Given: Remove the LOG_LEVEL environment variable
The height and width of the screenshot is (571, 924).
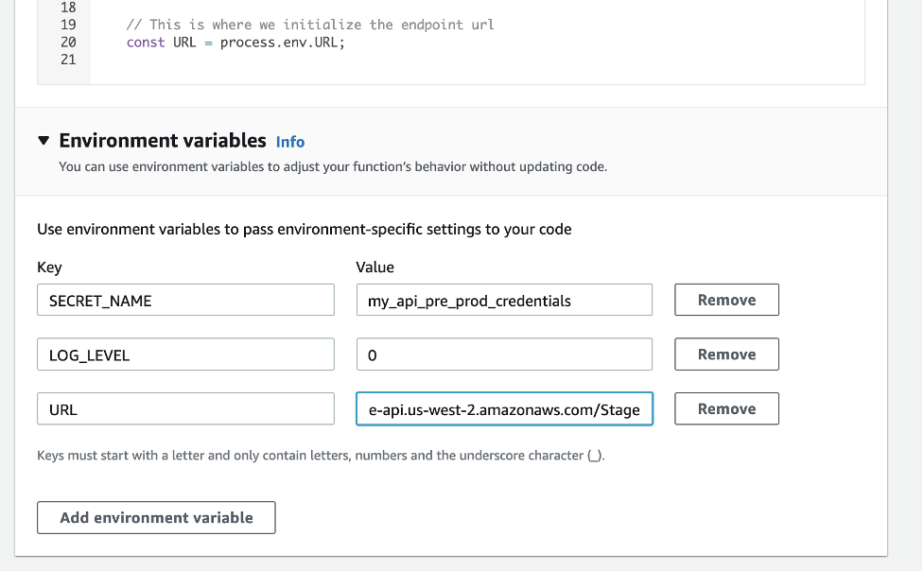Looking at the screenshot, I should (x=725, y=354).
